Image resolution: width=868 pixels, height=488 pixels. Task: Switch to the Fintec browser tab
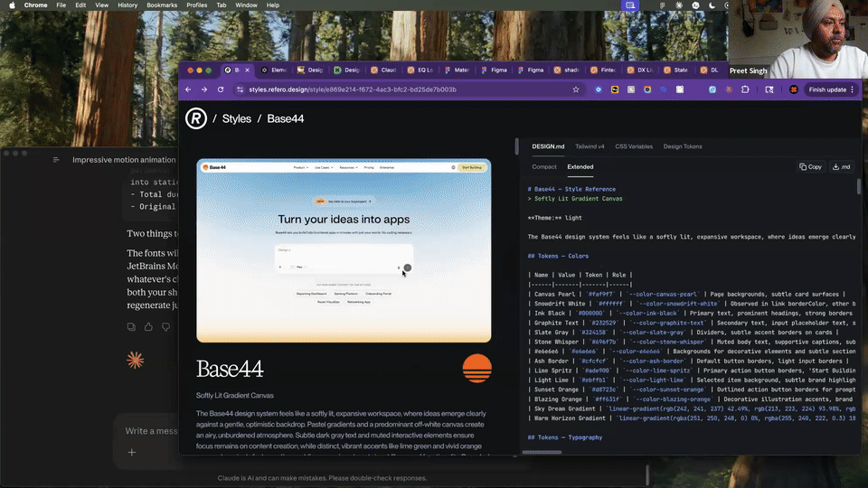[x=603, y=70]
